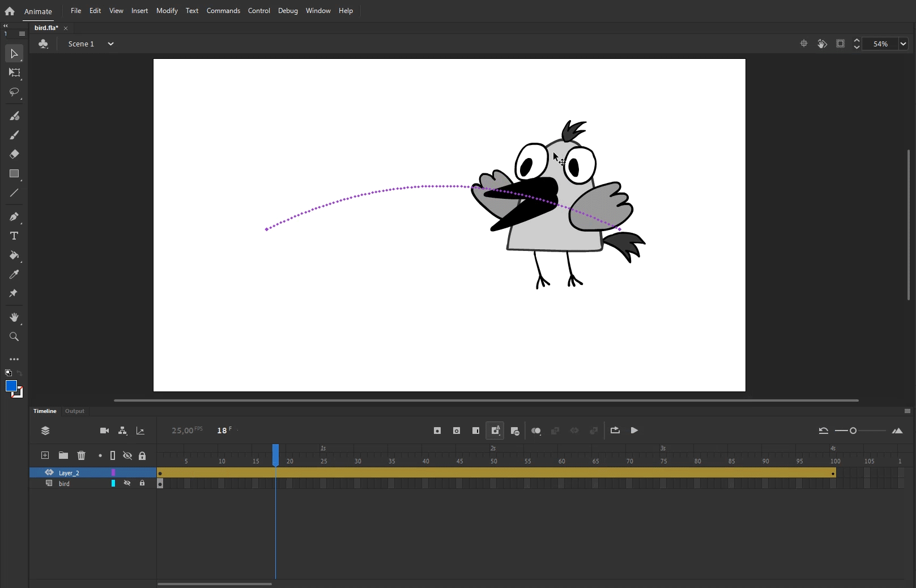Choose the Pen tool
This screenshot has height=588, width=916.
pos(14,217)
